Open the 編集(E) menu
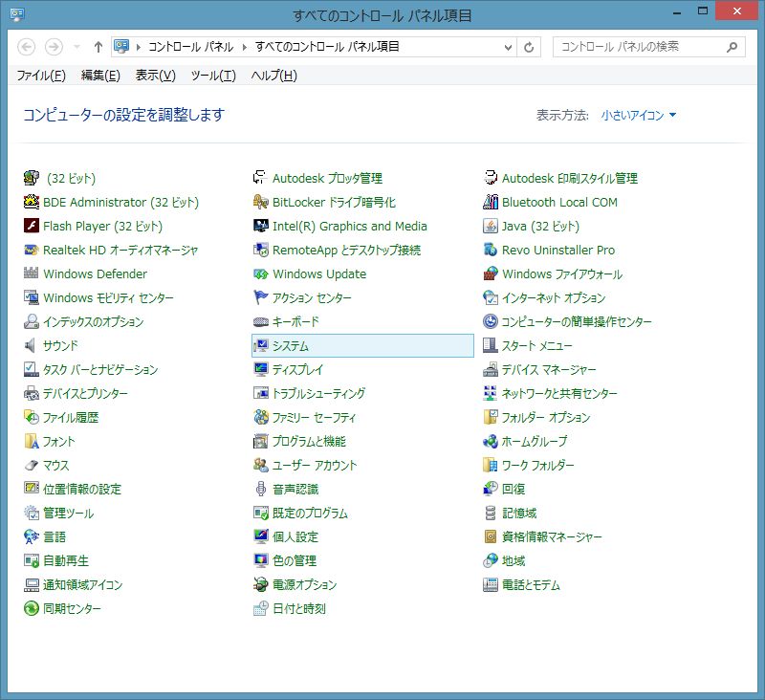 (x=100, y=76)
